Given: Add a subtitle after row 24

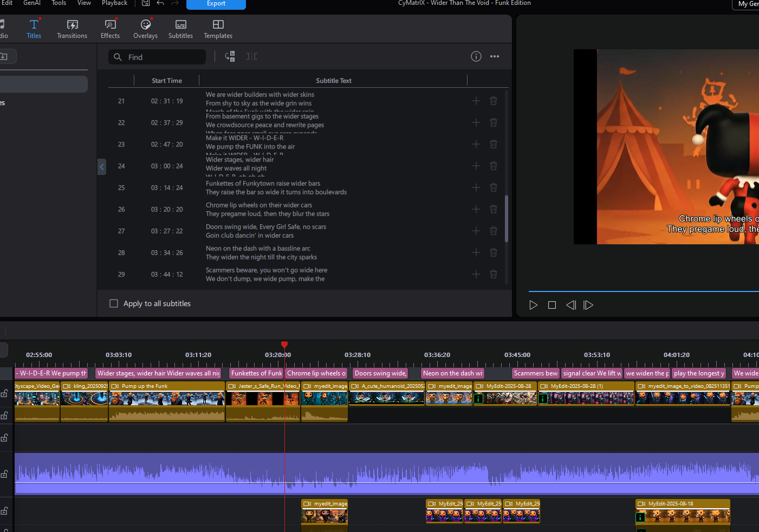Looking at the screenshot, I should [x=476, y=166].
